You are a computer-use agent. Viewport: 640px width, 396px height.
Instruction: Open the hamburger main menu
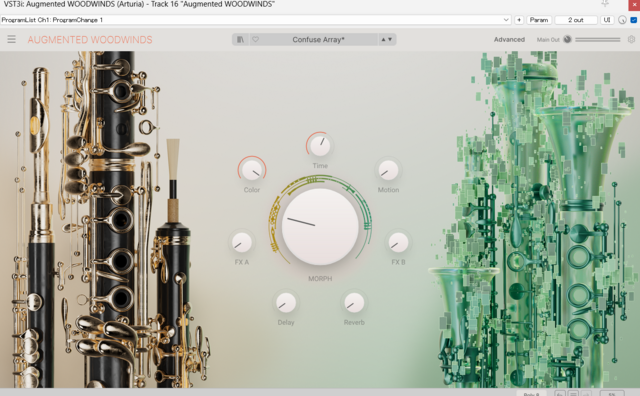[11, 39]
